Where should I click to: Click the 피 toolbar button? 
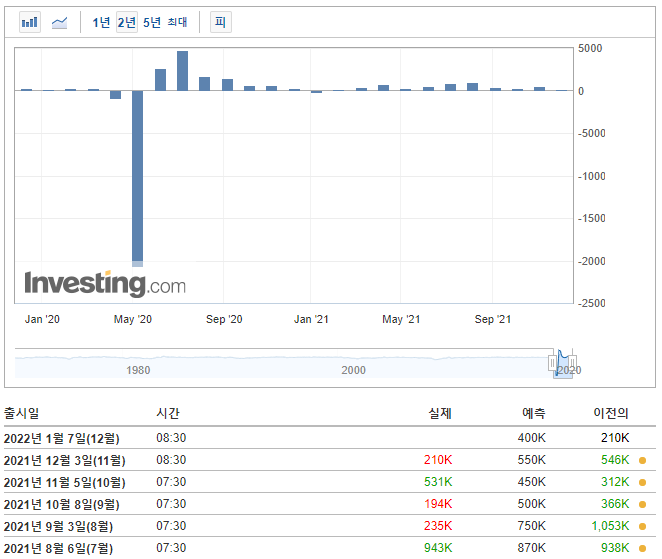[x=220, y=22]
